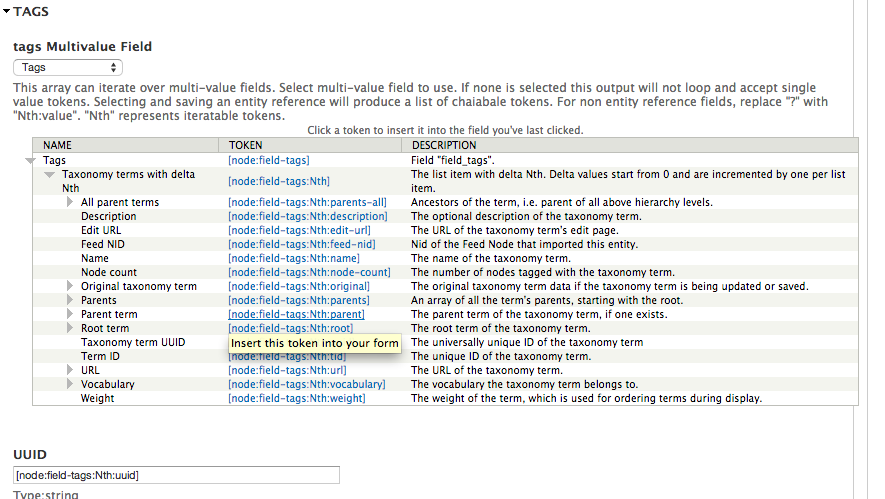This screenshot has width=885, height=499.
Task: Click the UUID heading label
Action: point(30,454)
